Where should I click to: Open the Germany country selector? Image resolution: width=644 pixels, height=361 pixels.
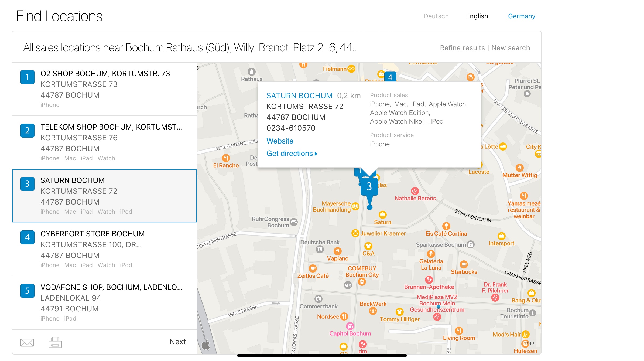521,16
